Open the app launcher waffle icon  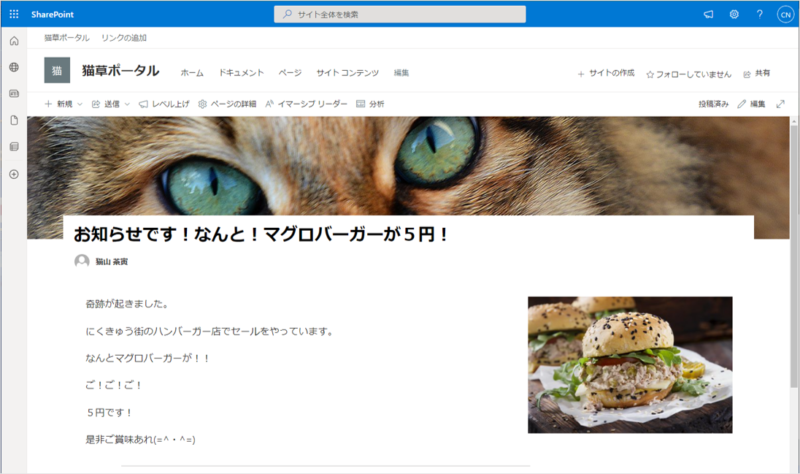click(x=14, y=14)
